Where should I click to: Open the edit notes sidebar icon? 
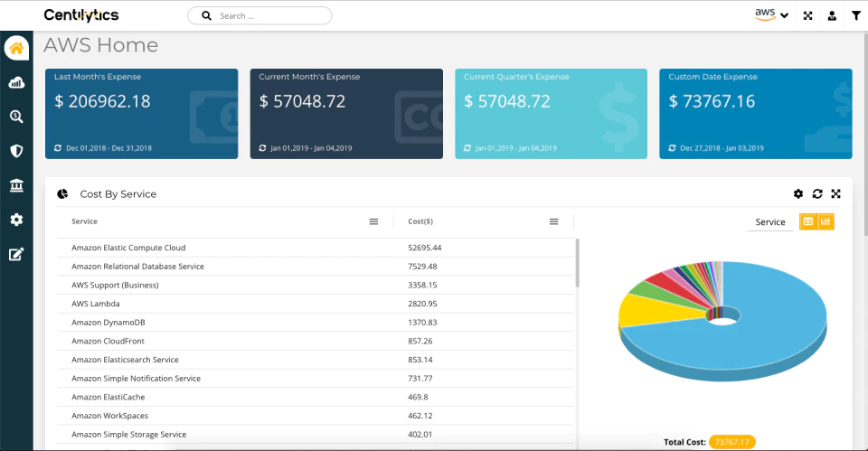click(16, 254)
